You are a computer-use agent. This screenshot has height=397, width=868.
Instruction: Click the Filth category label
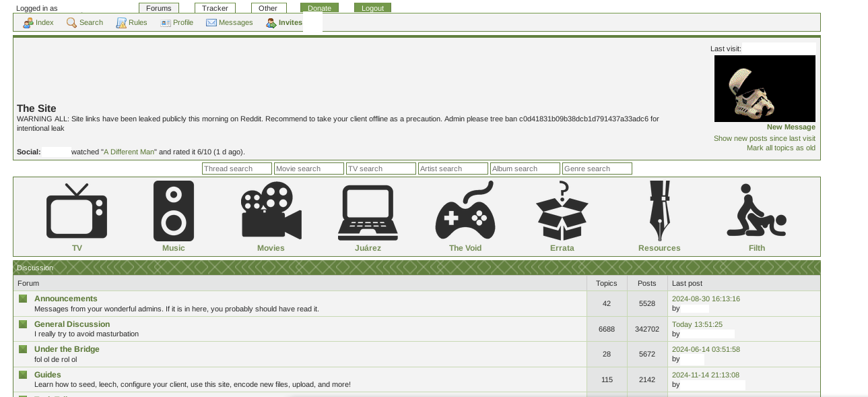pyautogui.click(x=757, y=248)
